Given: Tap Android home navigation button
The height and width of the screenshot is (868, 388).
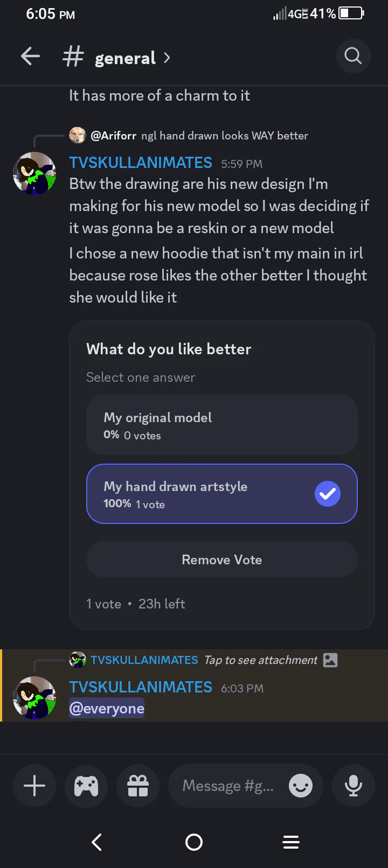Looking at the screenshot, I should 194,842.
